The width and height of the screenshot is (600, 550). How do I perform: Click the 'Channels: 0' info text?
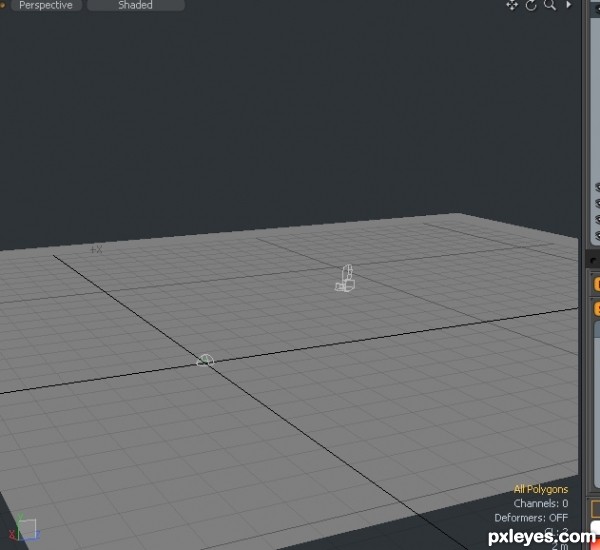pyautogui.click(x=541, y=503)
